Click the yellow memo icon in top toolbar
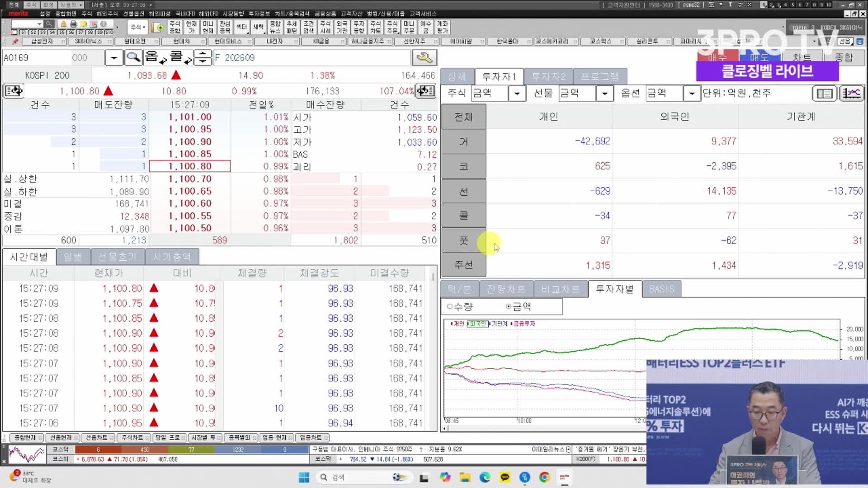868x488 pixels. (x=84, y=24)
